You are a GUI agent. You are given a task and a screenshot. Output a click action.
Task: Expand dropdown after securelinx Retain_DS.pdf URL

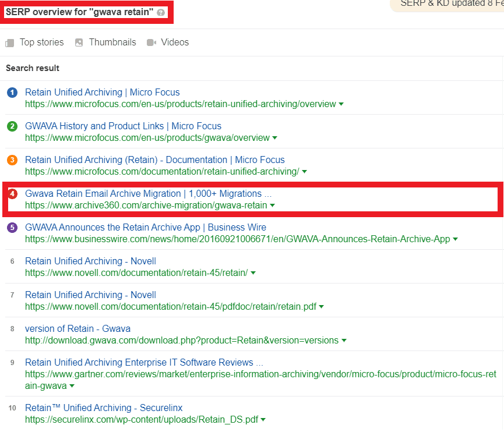(x=263, y=419)
